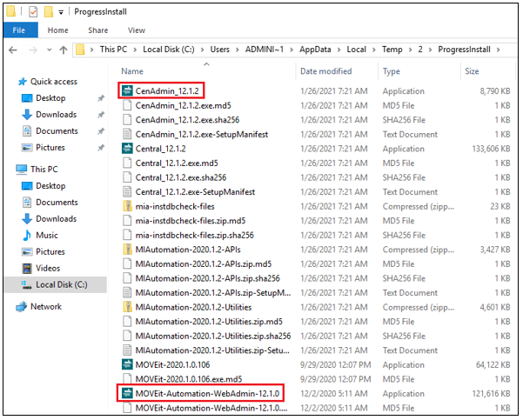Viewport: 523px width, 420px height.
Task: Click the 133,606 KB size value
Action: [x=491, y=149]
